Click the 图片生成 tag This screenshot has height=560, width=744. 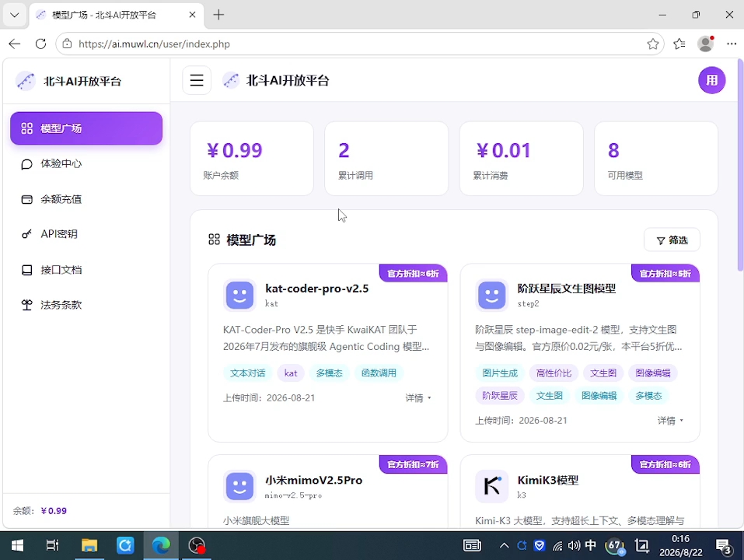coord(500,373)
